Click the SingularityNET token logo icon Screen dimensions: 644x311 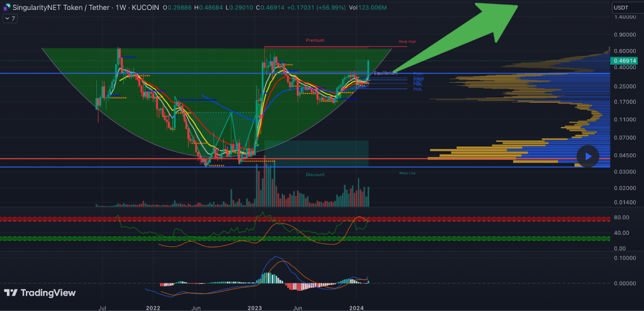click(6, 7)
